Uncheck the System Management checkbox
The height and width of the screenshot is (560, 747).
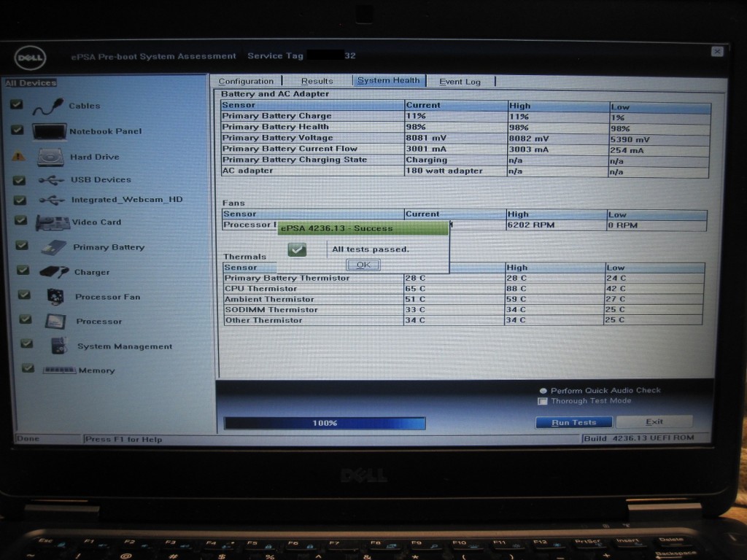27,343
